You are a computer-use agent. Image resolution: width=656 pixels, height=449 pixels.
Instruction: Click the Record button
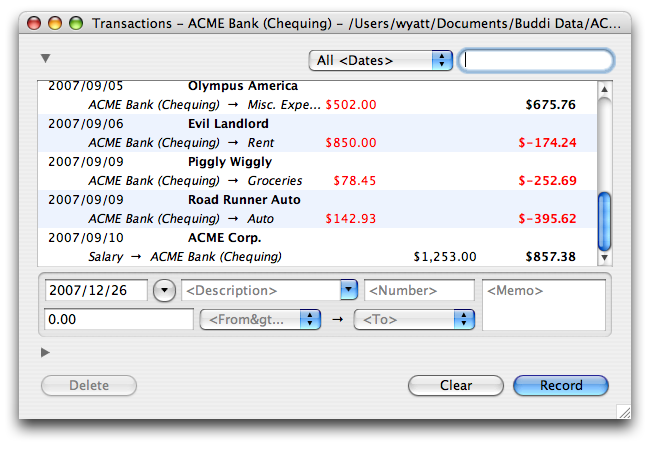pyautogui.click(x=561, y=385)
